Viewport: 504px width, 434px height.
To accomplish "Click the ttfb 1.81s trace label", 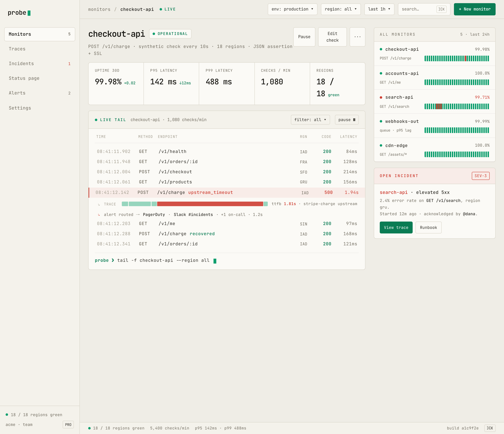I will 284,204.
